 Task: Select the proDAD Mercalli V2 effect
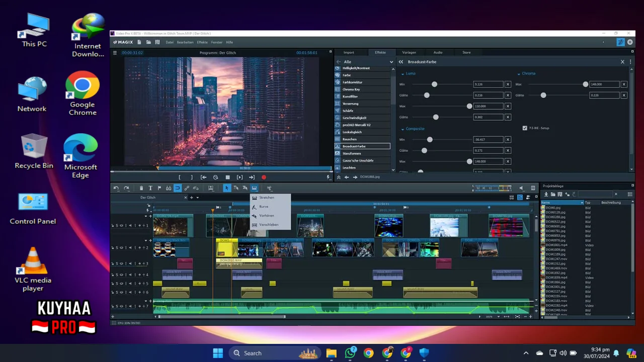click(362, 125)
